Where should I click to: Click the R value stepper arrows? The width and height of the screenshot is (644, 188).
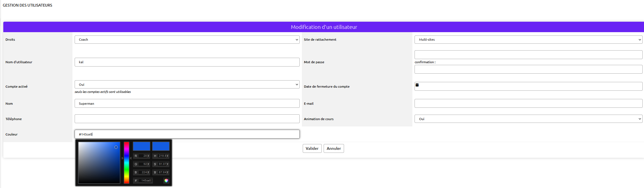pyautogui.click(x=148, y=156)
